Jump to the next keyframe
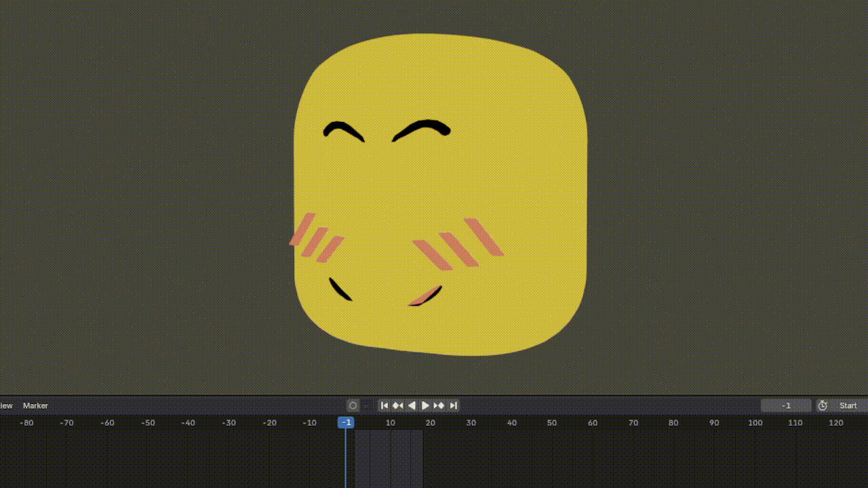This screenshot has width=868, height=488. point(439,405)
